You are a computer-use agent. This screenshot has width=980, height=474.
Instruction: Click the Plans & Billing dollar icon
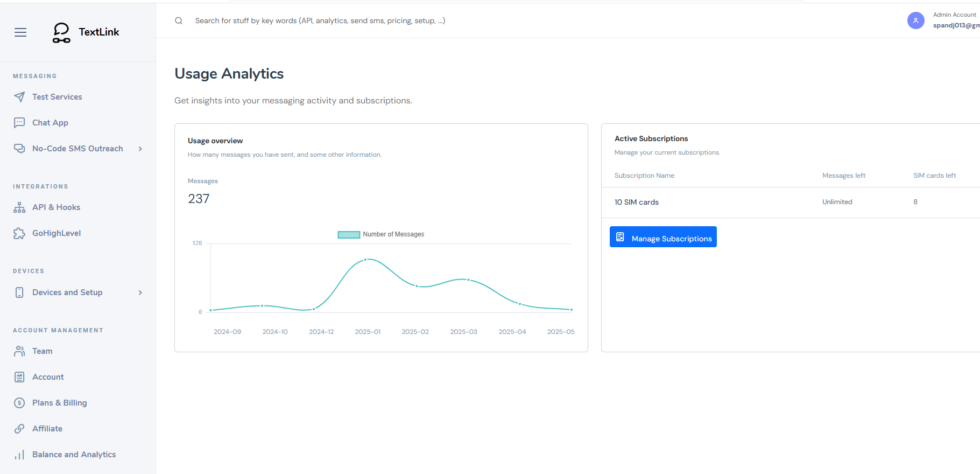(x=19, y=403)
